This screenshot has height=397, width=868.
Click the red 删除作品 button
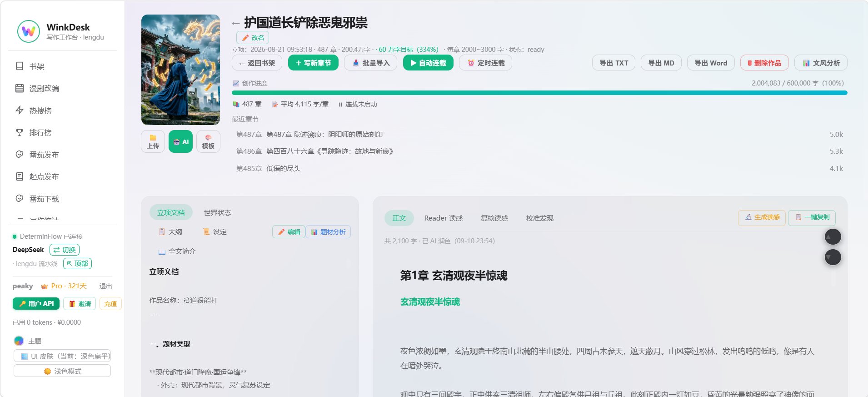[x=764, y=63]
